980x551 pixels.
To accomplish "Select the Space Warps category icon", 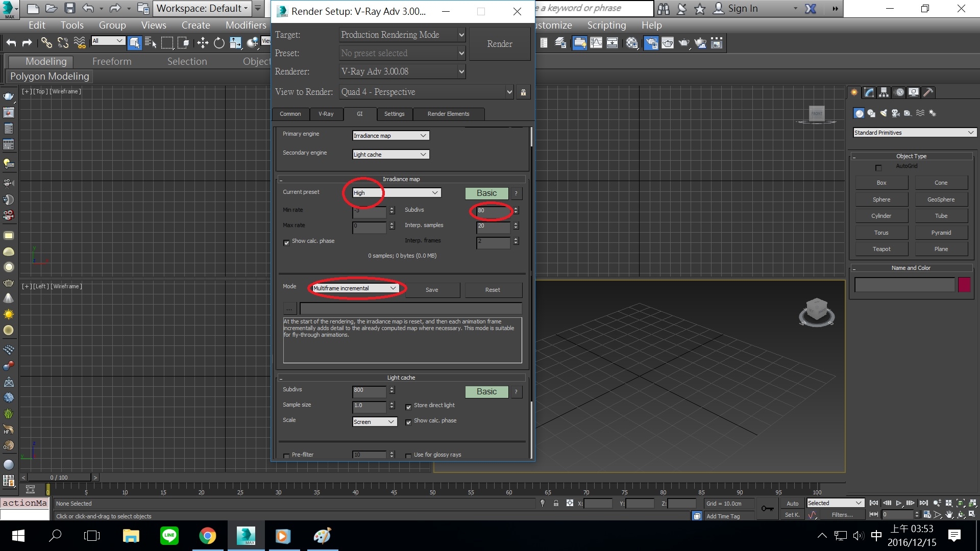I will [x=920, y=113].
